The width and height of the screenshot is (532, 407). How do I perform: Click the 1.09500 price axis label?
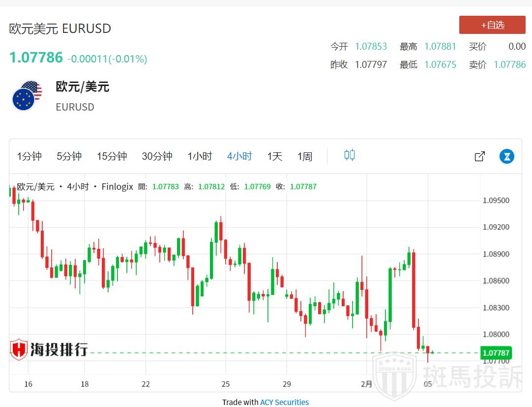496,201
